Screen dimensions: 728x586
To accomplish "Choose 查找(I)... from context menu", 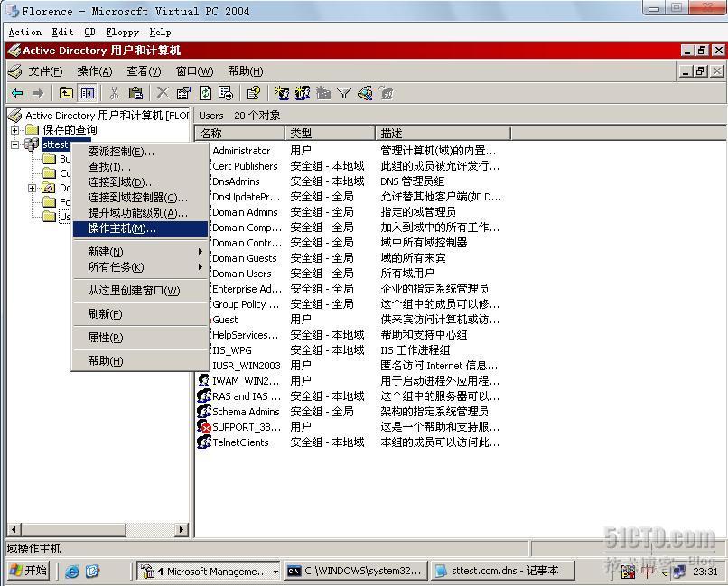I will click(140, 166).
